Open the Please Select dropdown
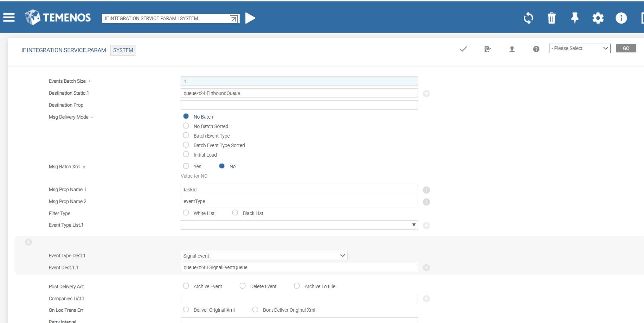The height and width of the screenshot is (323, 644). 579,49
